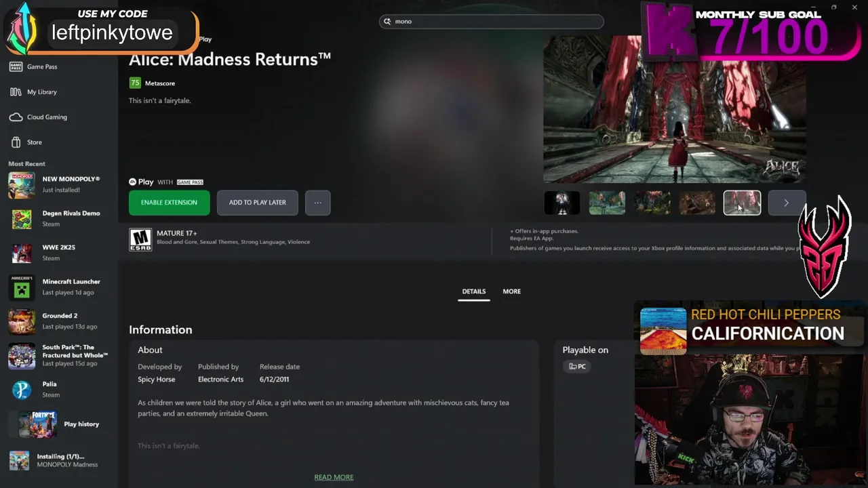The image size is (868, 488).
Task: Click Grounded 2 Last played 13d ago text
Action: point(70,327)
